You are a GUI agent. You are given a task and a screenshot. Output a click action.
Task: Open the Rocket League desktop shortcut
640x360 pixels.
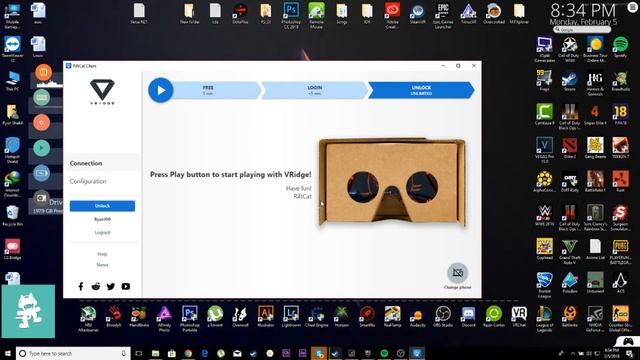click(x=544, y=285)
